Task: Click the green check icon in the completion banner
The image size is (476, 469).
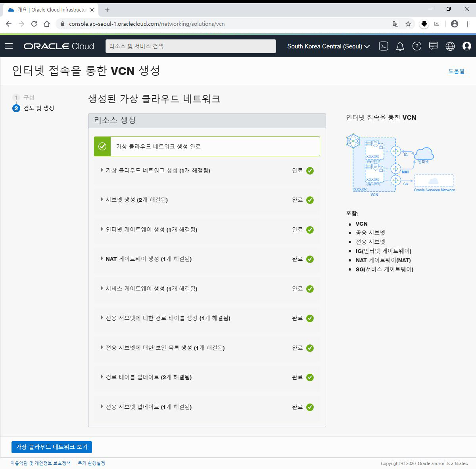Action: coord(102,146)
